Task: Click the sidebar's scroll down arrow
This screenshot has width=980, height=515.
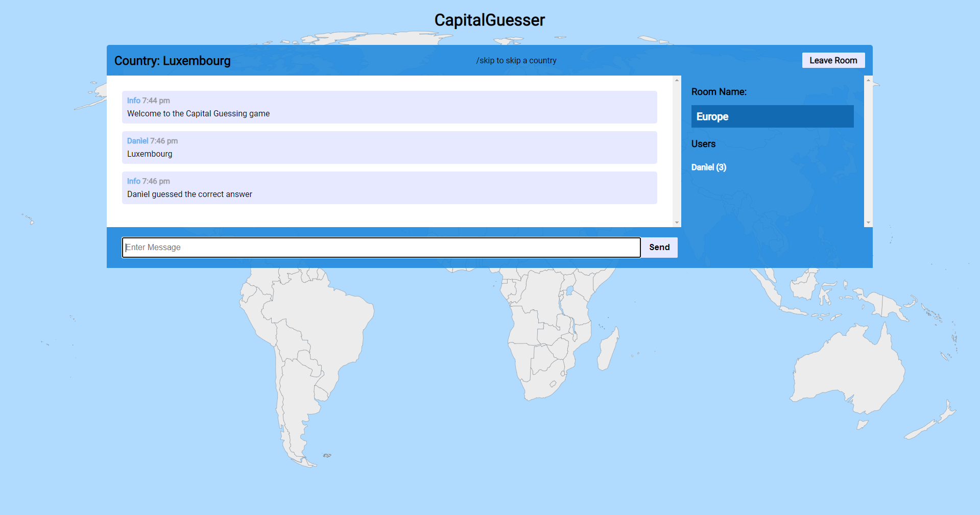Action: tap(868, 223)
